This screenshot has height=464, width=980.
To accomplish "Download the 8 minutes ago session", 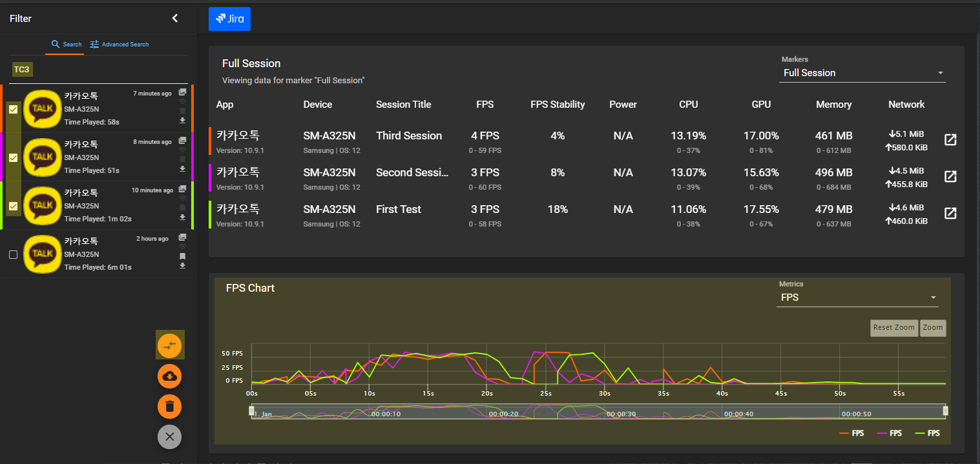I will pos(182,168).
